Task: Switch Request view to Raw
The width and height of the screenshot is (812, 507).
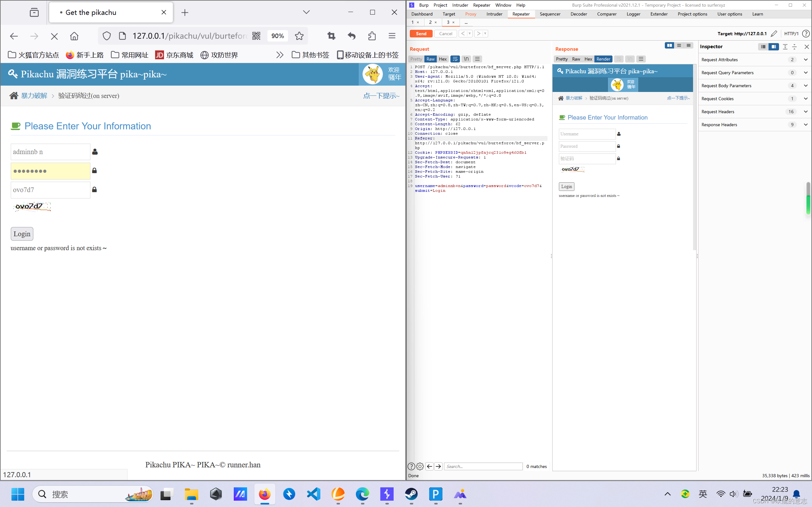Action: [x=430, y=59]
